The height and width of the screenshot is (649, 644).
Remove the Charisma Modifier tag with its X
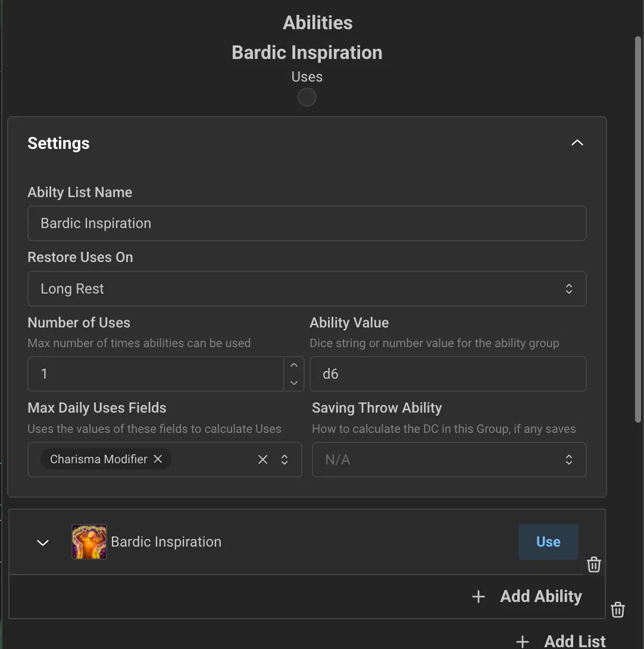tap(158, 459)
